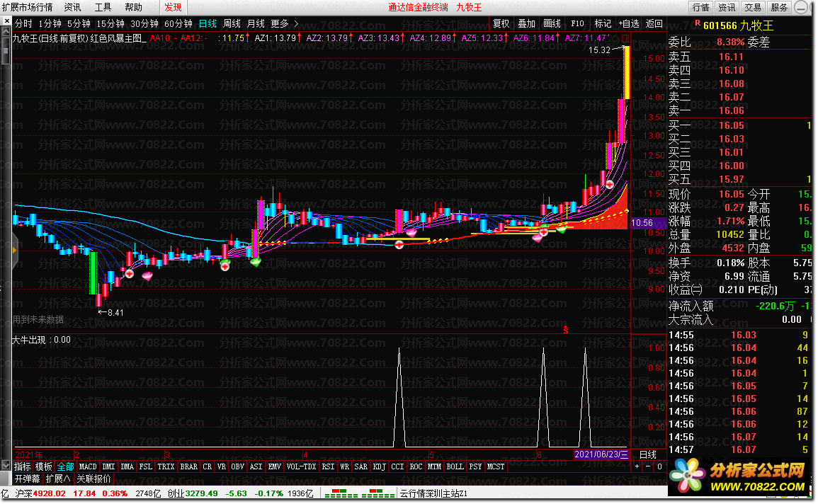Select the 全部 indicator category tab
Viewport: 818px width, 504px height.
pyautogui.click(x=65, y=466)
